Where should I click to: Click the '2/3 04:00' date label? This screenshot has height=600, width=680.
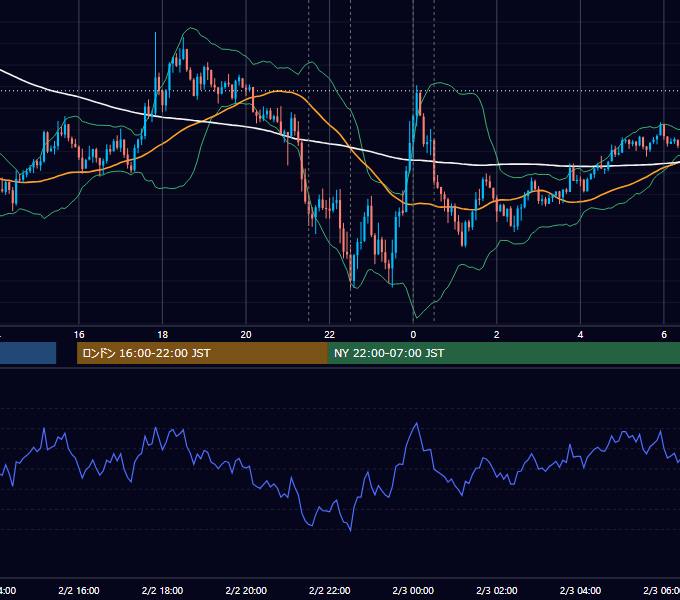580,590
